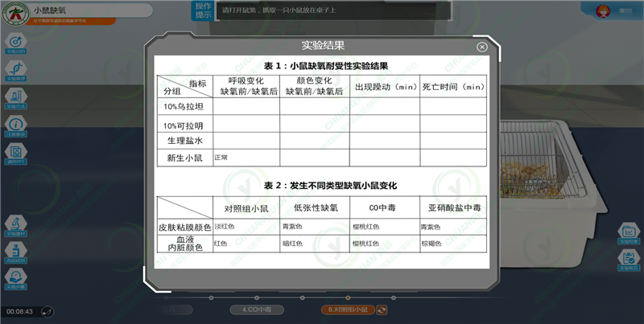Click the 表1 table title
This screenshot has height=324, width=644.
click(326, 66)
